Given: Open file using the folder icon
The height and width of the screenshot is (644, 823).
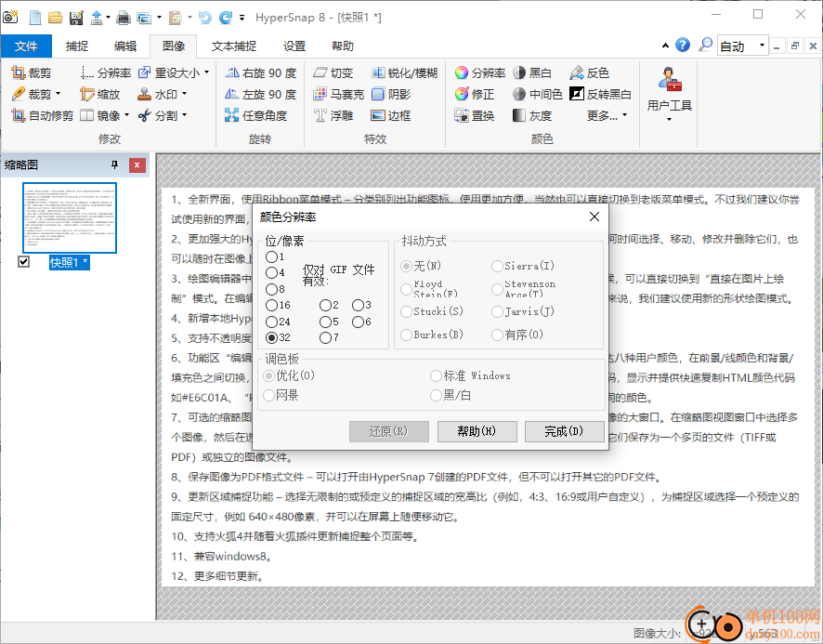Looking at the screenshot, I should [x=56, y=18].
